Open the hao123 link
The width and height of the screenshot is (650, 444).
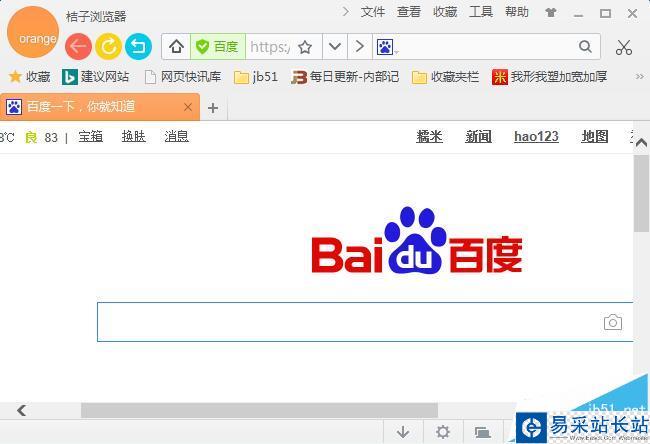[536, 136]
